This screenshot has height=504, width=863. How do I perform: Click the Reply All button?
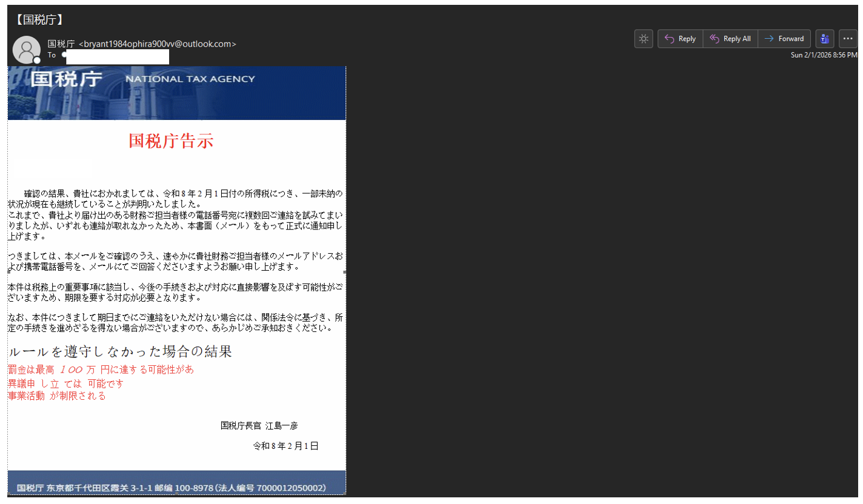point(730,39)
